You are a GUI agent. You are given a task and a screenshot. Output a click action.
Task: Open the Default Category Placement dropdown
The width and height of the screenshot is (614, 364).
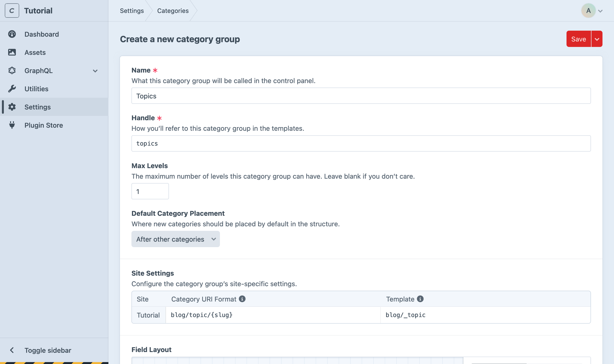click(x=175, y=239)
